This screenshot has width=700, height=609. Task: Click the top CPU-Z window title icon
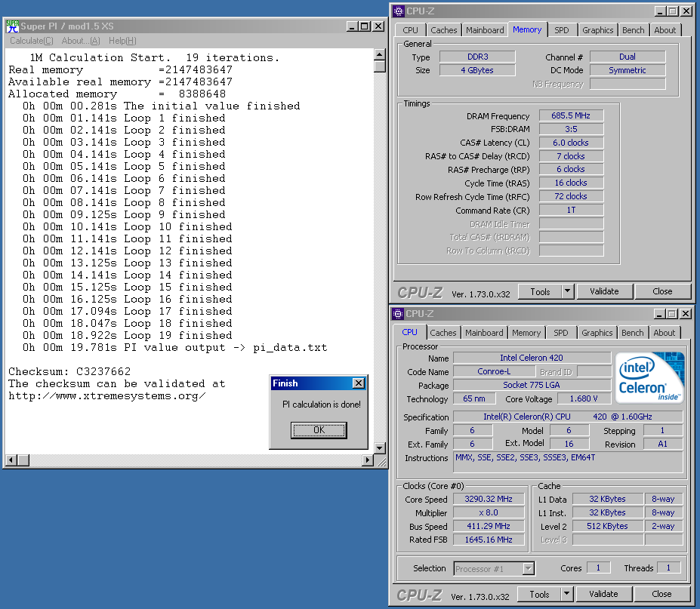tap(398, 11)
